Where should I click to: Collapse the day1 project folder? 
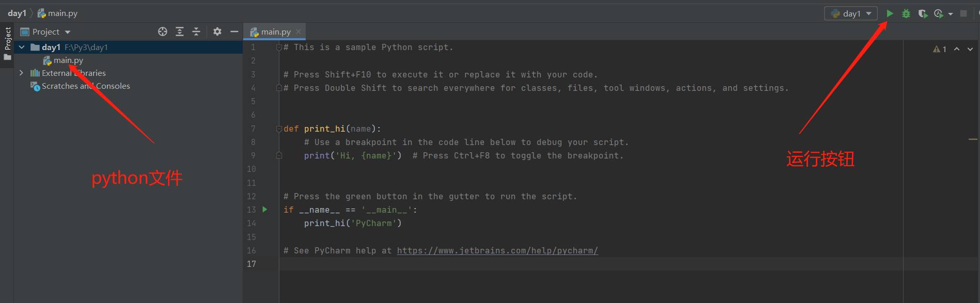(x=22, y=47)
